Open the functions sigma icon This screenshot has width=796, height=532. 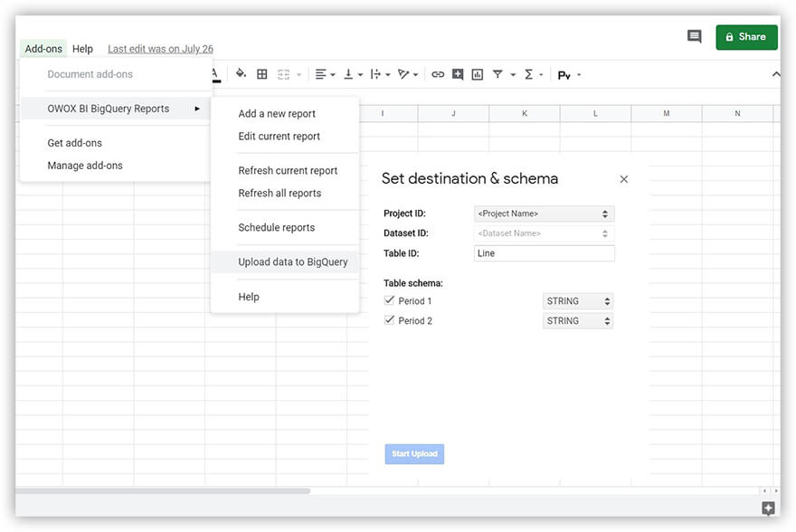pyautogui.click(x=528, y=74)
